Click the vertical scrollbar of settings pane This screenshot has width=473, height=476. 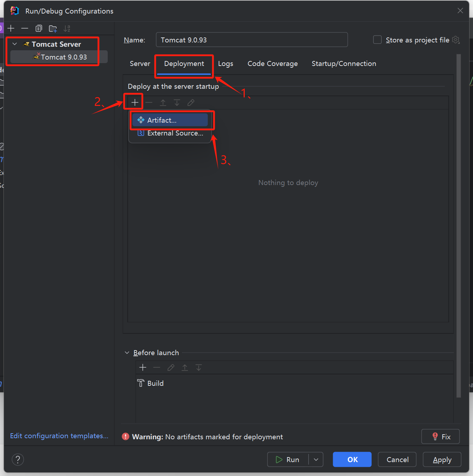pos(459,225)
